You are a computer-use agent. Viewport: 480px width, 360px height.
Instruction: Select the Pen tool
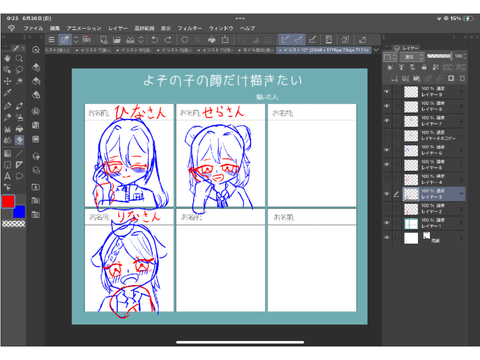pyautogui.click(x=7, y=106)
